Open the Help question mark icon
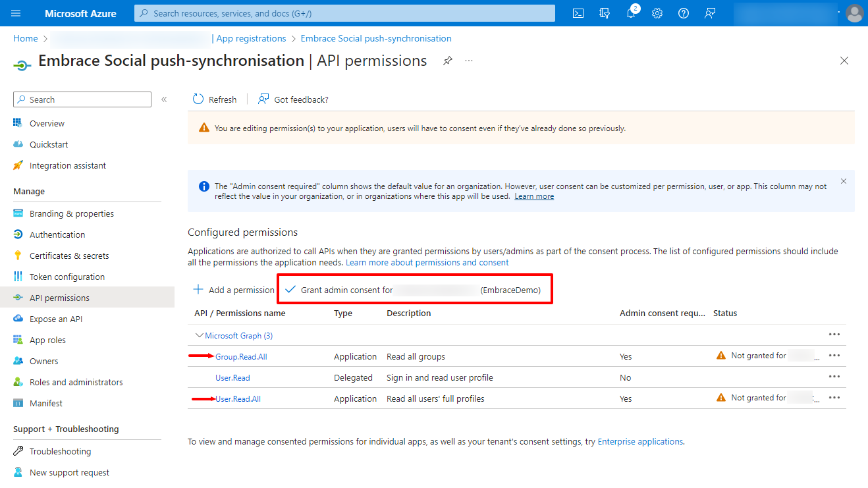Viewport: 868px width, 488px height. pos(684,13)
